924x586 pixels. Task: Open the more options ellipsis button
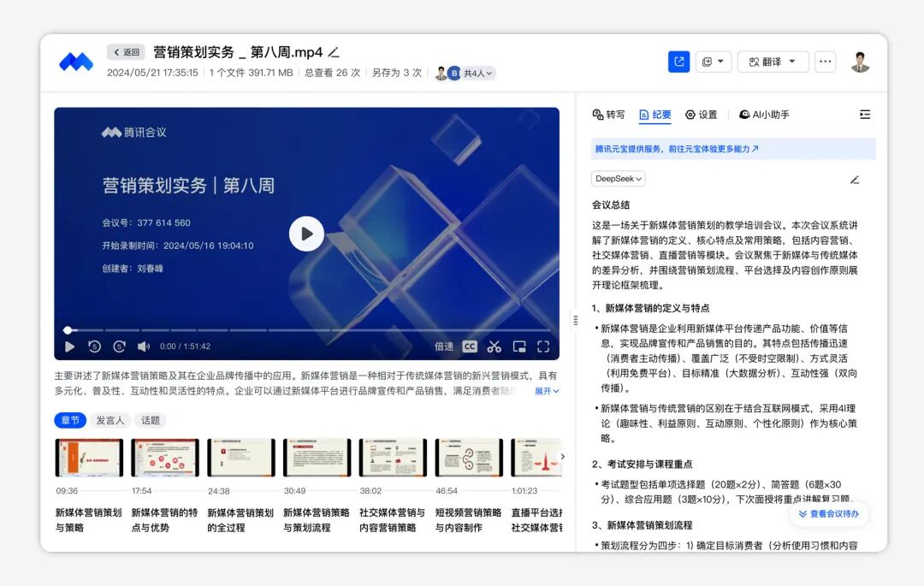(x=825, y=62)
